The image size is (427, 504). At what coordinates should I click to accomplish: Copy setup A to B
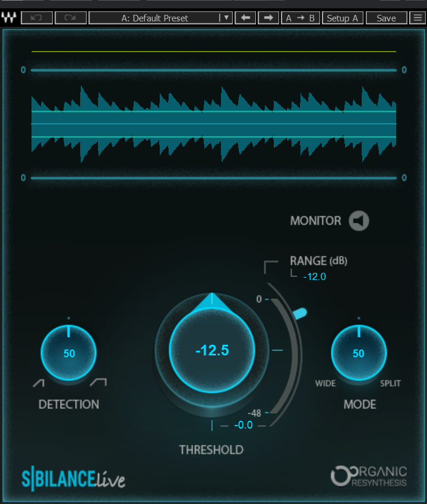(301, 18)
